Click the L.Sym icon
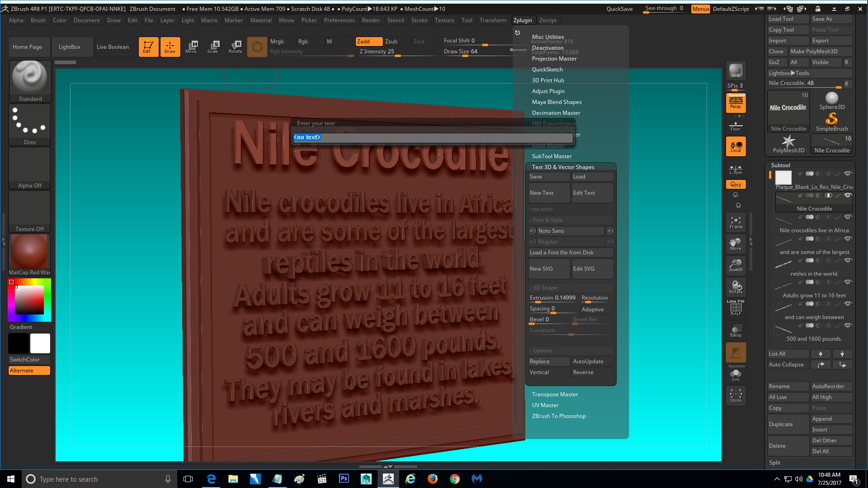Image resolution: width=868 pixels, height=488 pixels. (736, 169)
